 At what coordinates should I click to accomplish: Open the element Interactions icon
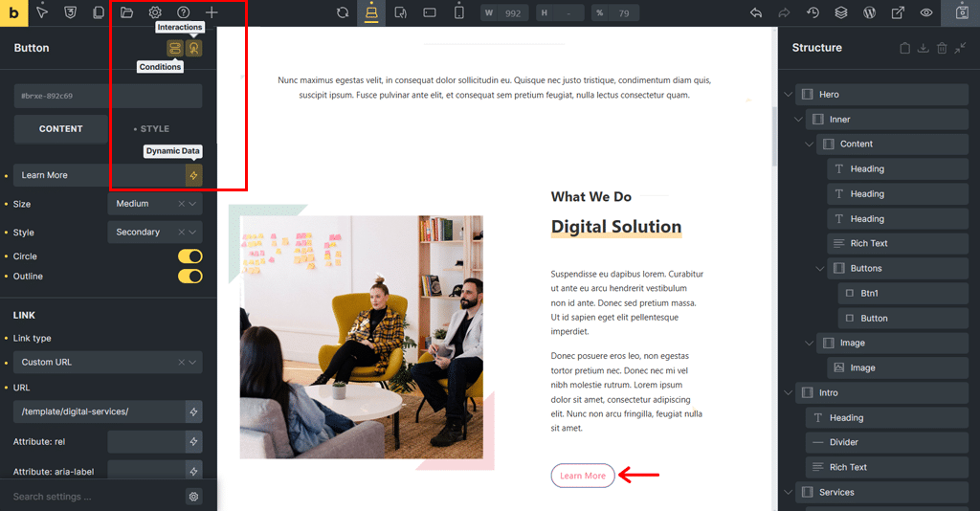(x=194, y=48)
